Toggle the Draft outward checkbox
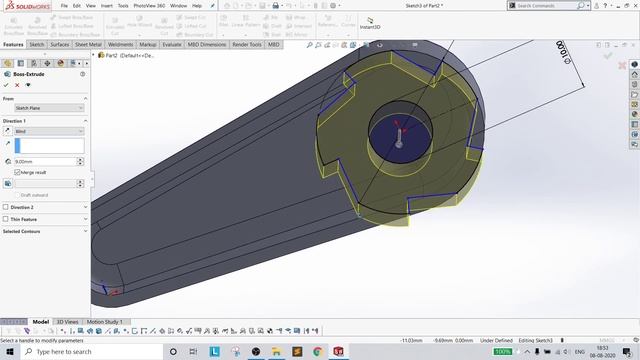The height and width of the screenshot is (360, 640). tap(17, 195)
